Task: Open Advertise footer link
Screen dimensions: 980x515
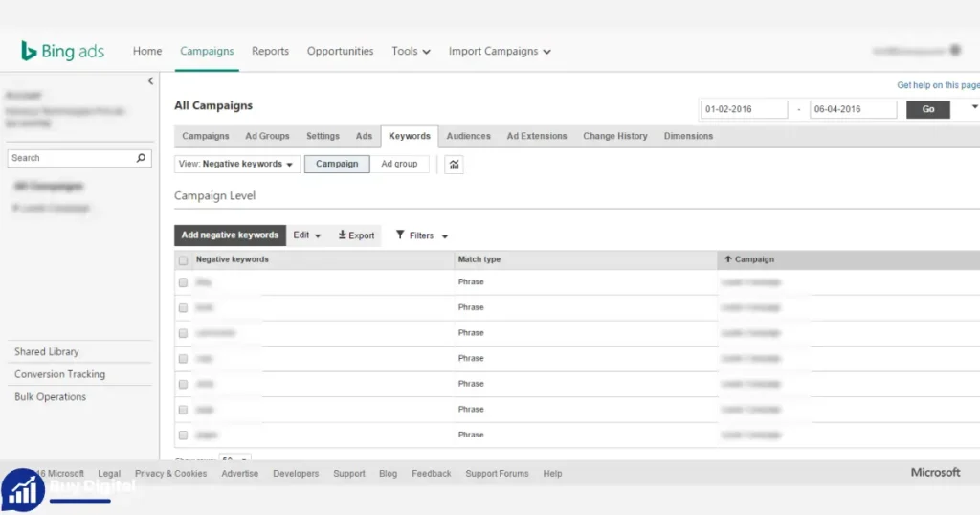Action: coord(239,473)
